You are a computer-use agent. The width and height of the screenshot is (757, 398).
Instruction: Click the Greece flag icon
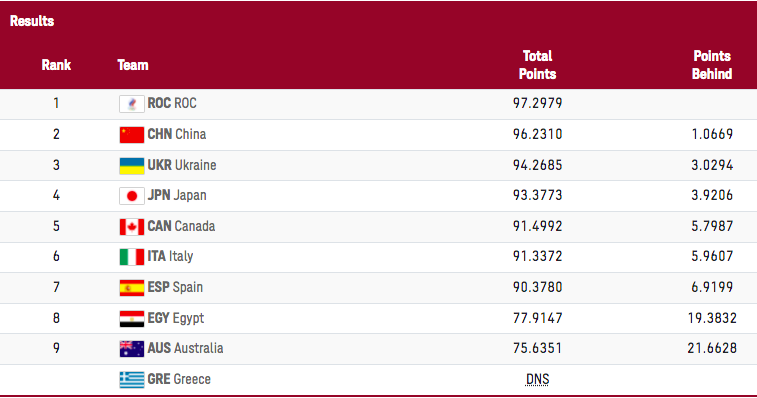[x=132, y=380]
